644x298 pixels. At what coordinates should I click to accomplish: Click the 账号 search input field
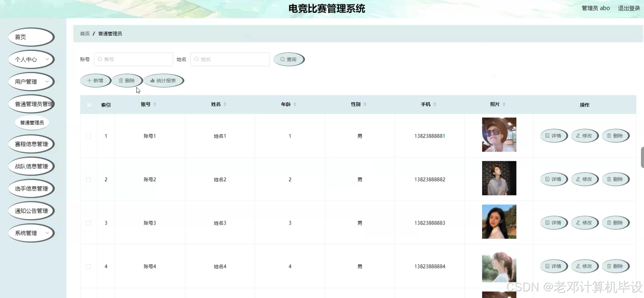click(x=133, y=59)
